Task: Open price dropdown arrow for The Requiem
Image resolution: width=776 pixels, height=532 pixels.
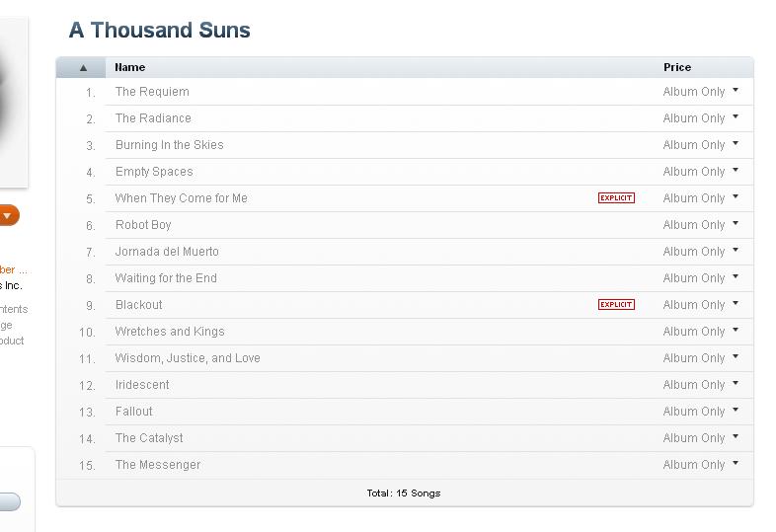Action: tap(736, 90)
